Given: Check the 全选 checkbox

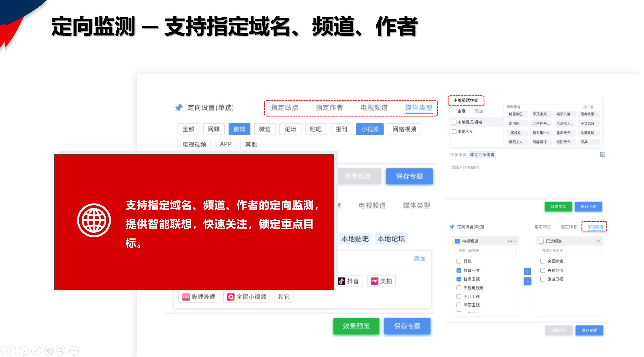Looking at the screenshot, I should 454,111.
